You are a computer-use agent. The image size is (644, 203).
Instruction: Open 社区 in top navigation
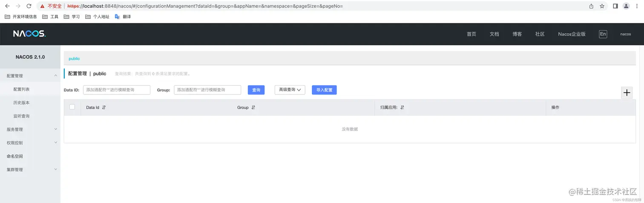pyautogui.click(x=540, y=34)
